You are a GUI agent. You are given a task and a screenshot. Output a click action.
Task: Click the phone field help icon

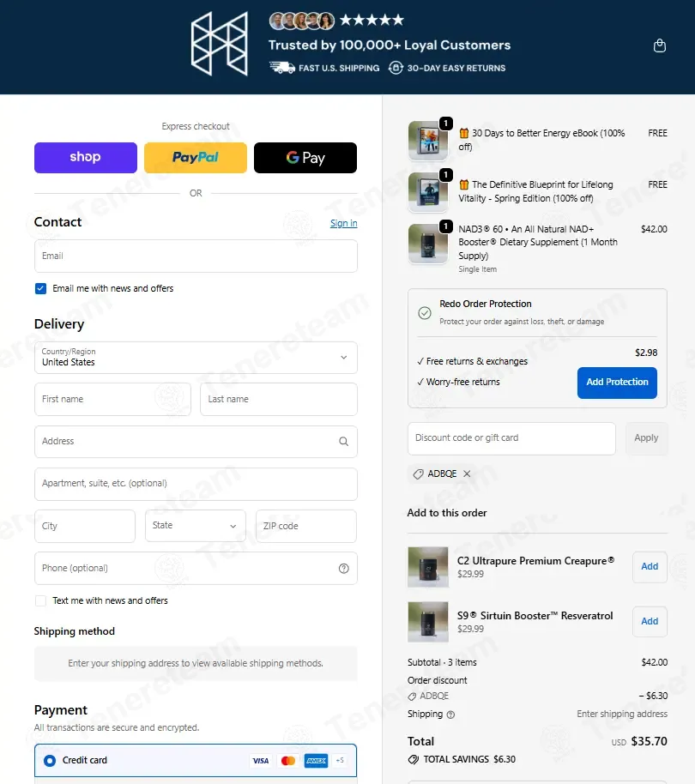[x=343, y=569]
